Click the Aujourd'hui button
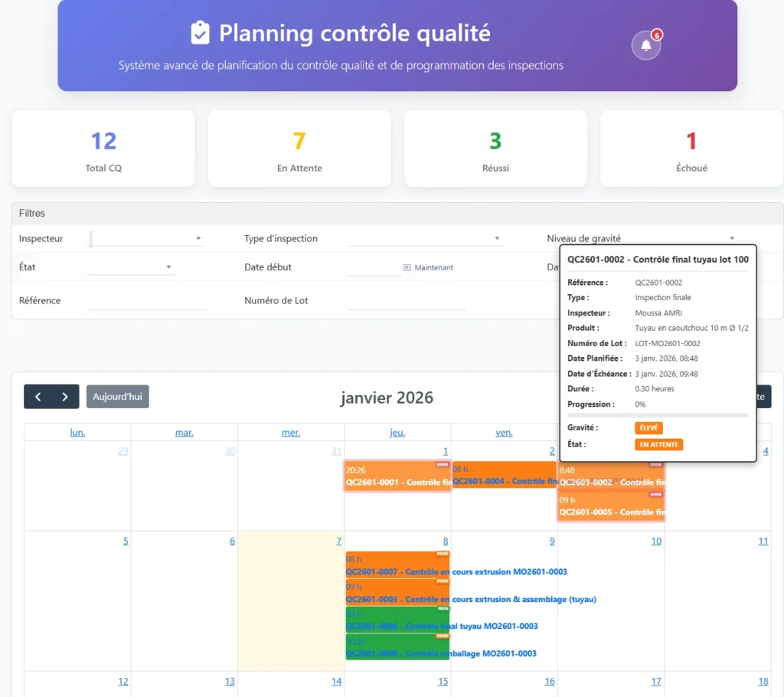Viewport: 784px width, 697px height. [x=117, y=397]
